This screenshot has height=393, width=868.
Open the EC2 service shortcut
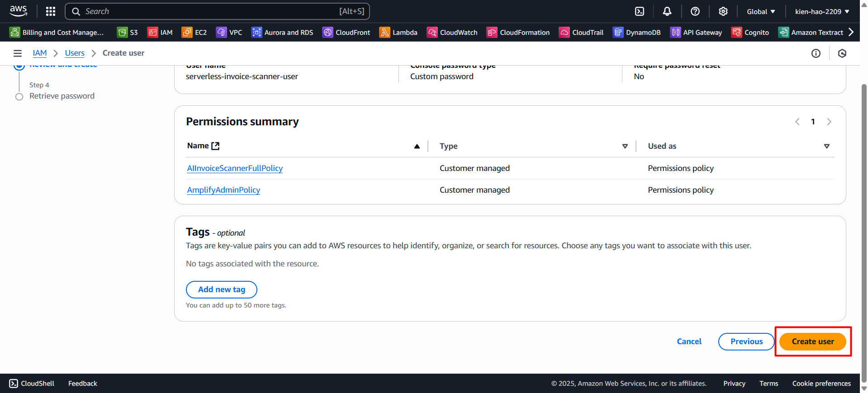194,33
